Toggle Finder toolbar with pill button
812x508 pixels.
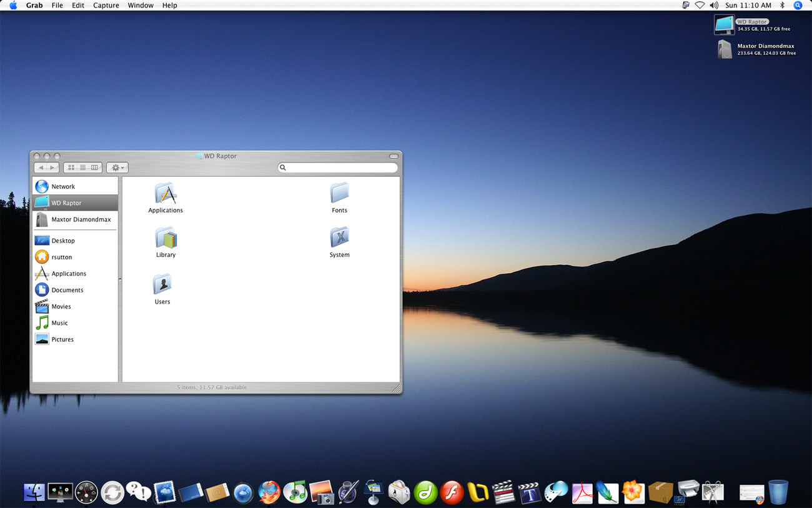394,156
